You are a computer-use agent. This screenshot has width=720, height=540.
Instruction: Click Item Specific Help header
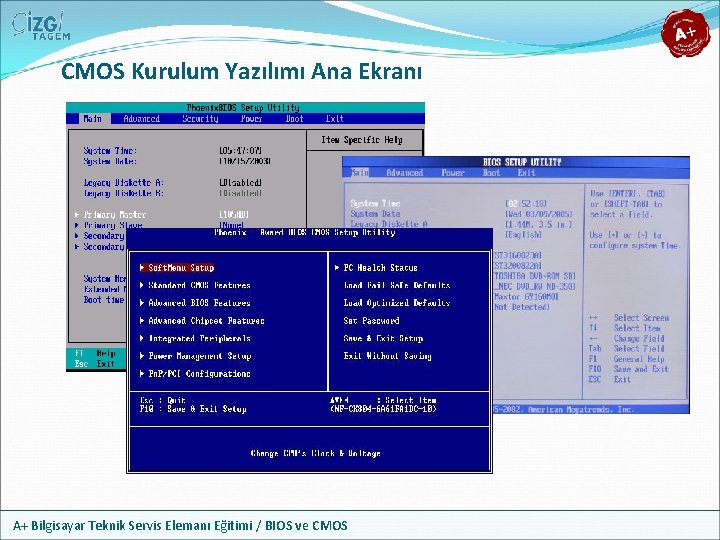pyautogui.click(x=361, y=140)
